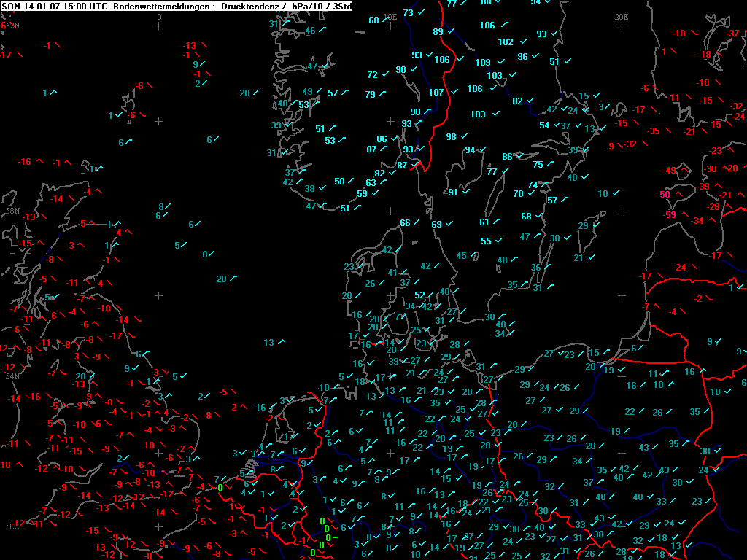Select the 58N latitude label
Screen dimensions: 747x560
coord(12,210)
